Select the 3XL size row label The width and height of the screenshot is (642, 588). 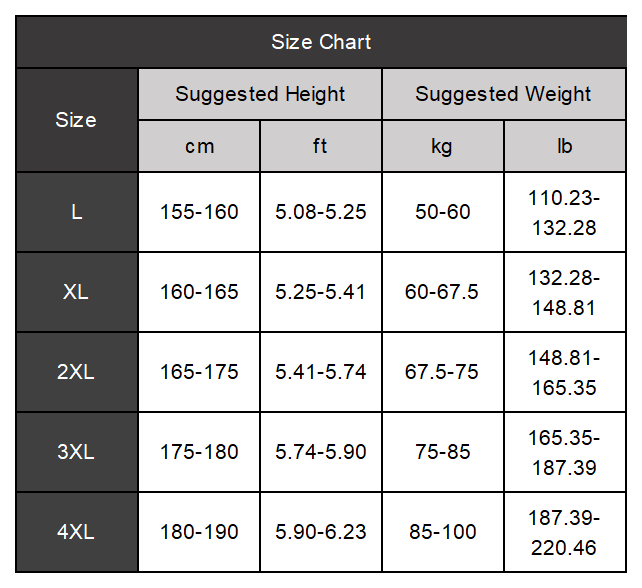[x=77, y=452]
